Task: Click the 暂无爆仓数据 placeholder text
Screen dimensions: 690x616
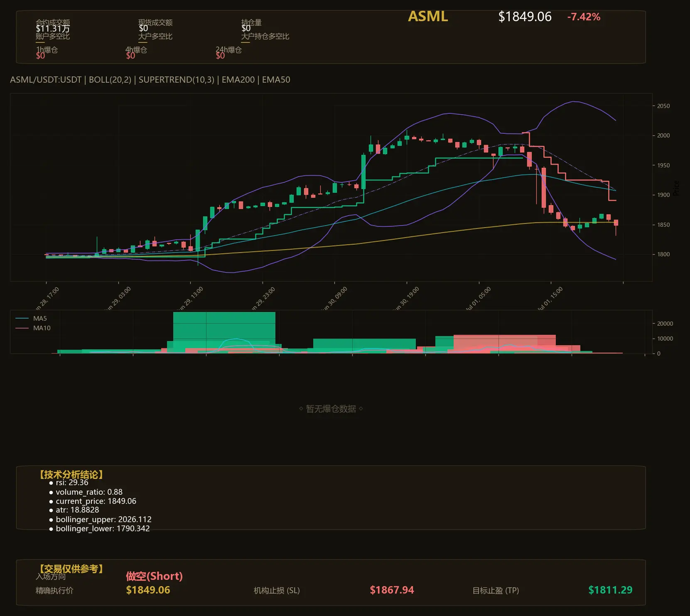Action: pos(331,409)
